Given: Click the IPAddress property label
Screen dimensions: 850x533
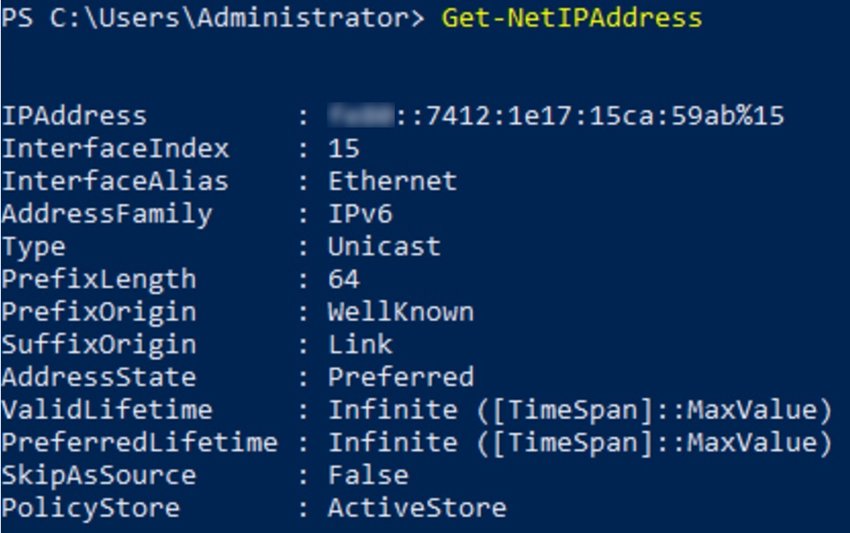Looking at the screenshot, I should pos(74,117).
